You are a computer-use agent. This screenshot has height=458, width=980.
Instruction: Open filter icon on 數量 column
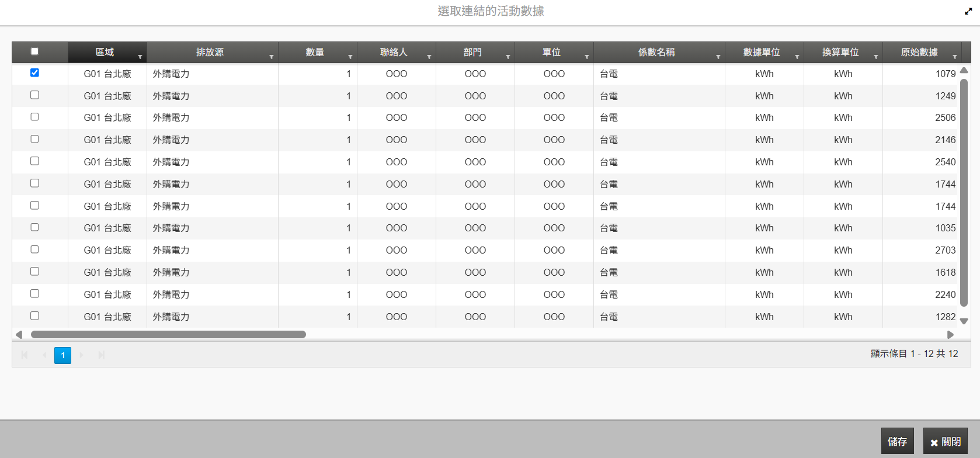350,57
